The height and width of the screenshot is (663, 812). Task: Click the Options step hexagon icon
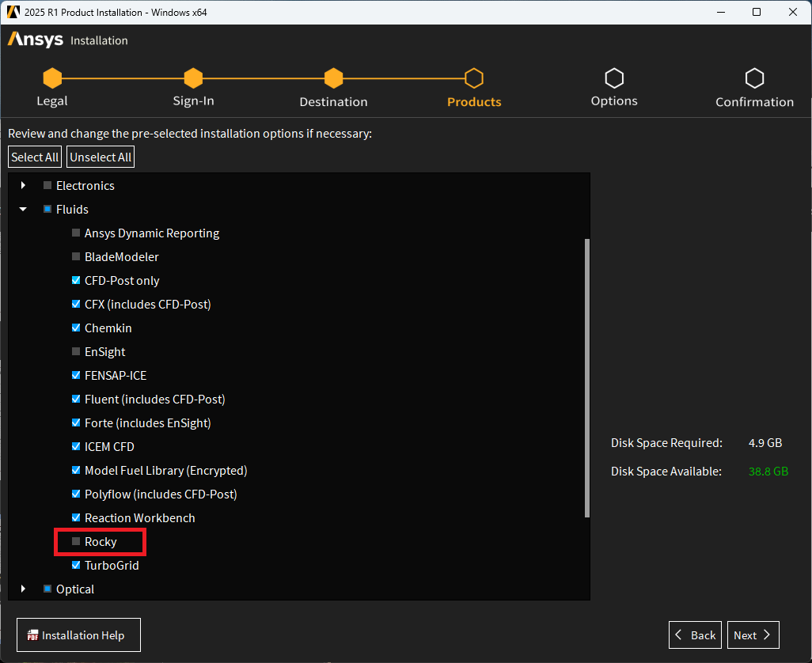click(x=614, y=78)
